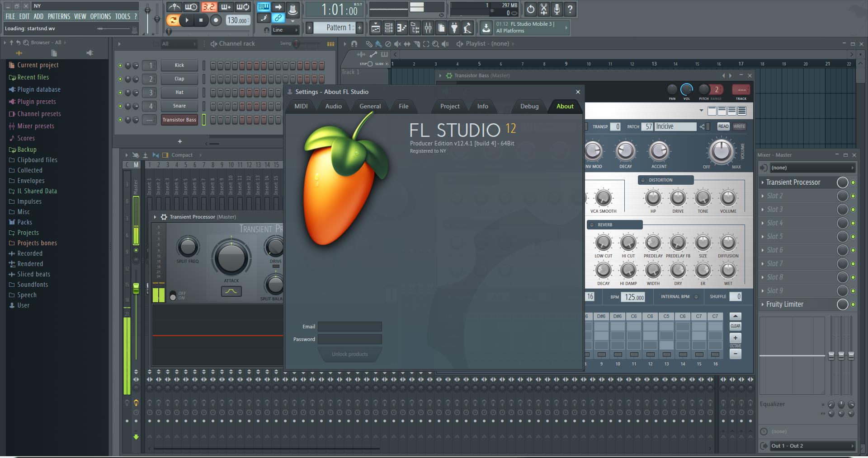Open the plugin picker plug icon
This screenshot has height=458, width=868.
454,28
